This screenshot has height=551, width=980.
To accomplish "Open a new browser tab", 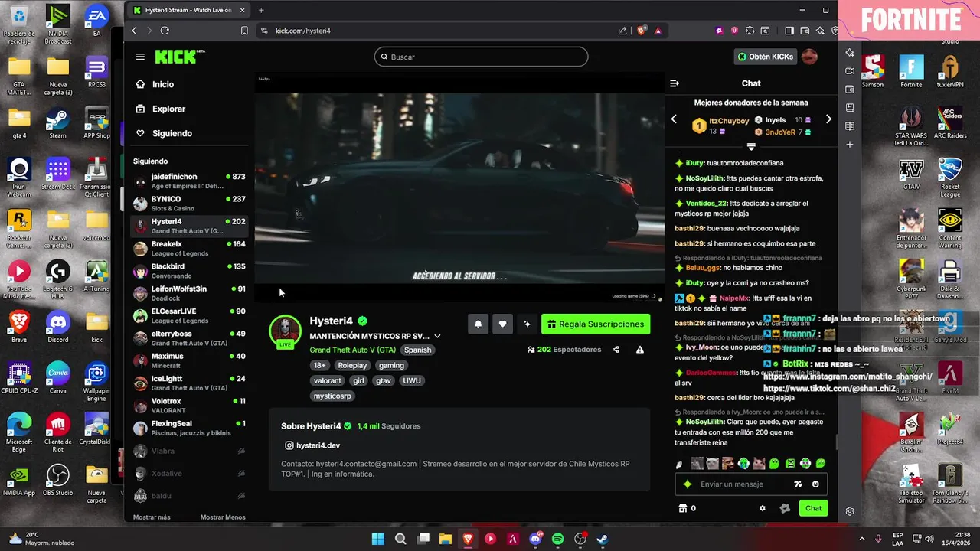I will [261, 10].
